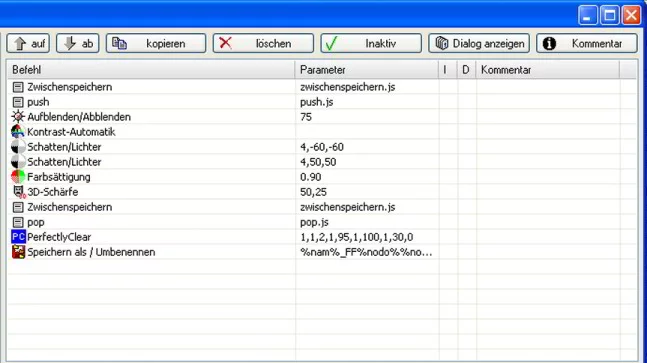647x363 pixels.
Task: Close the window with red X
Action: click(x=631, y=15)
